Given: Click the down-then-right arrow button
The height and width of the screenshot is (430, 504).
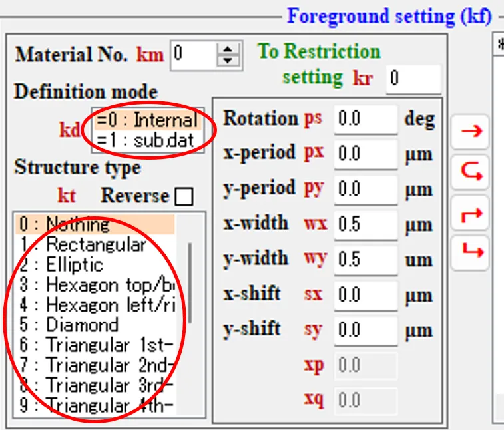Looking at the screenshot, I should click(x=470, y=253).
